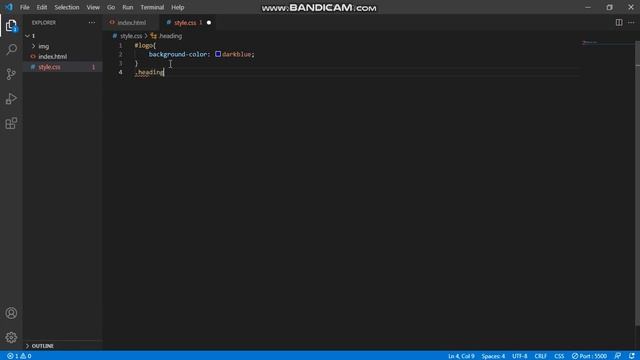Screen dimensions: 640x360
Task: Open the File menu
Action: pyautogui.click(x=24, y=7)
